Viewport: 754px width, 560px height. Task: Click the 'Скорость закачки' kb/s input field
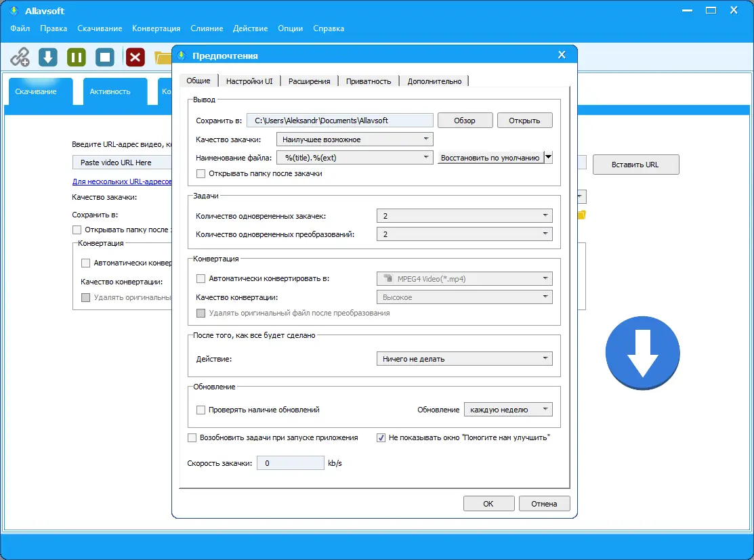pos(291,463)
